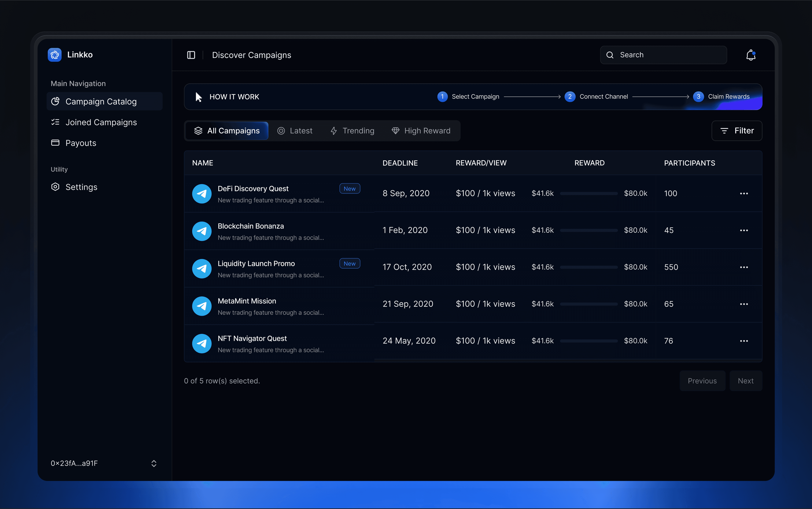The height and width of the screenshot is (509, 812).
Task: Open the three-dot menu for Blockchain Bonanza
Action: 744,230
